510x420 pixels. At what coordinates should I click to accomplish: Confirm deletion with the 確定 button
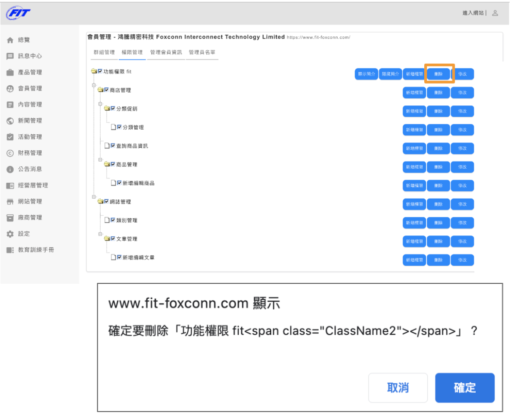tap(465, 387)
